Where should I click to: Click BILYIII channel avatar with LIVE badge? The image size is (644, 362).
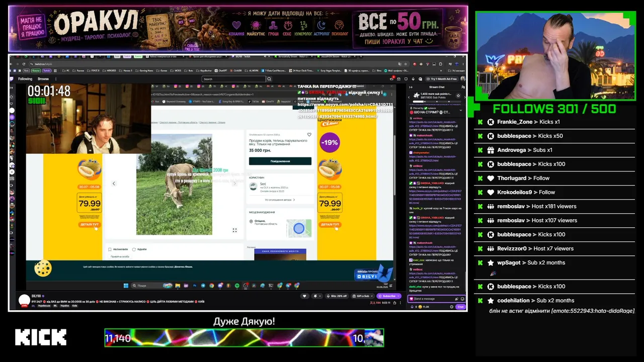point(24,301)
